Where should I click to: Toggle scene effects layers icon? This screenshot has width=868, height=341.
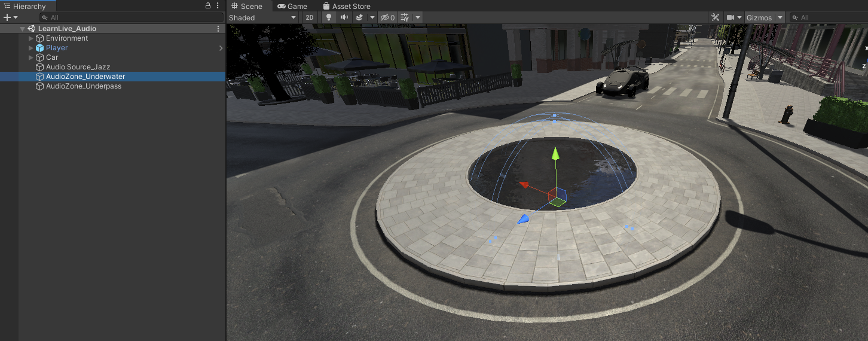point(359,17)
